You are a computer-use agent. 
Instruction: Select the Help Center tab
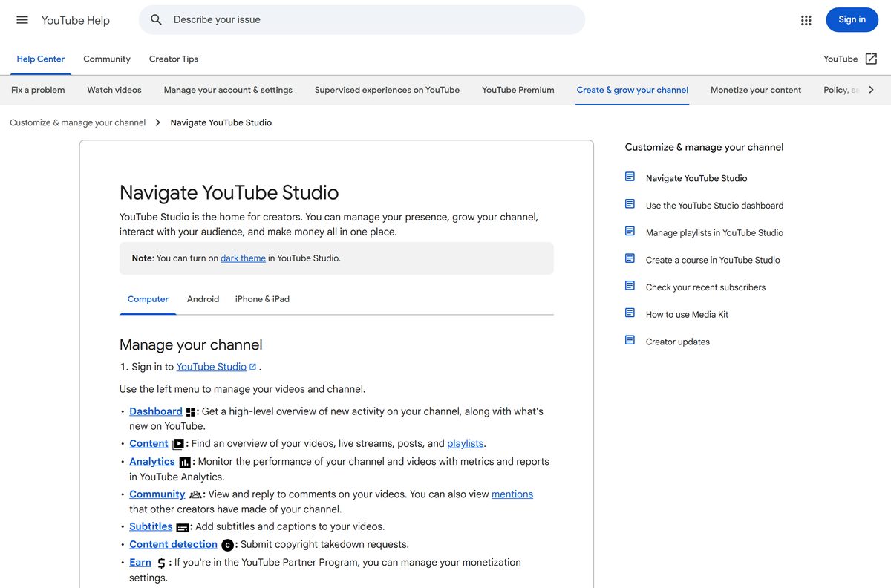click(x=41, y=59)
